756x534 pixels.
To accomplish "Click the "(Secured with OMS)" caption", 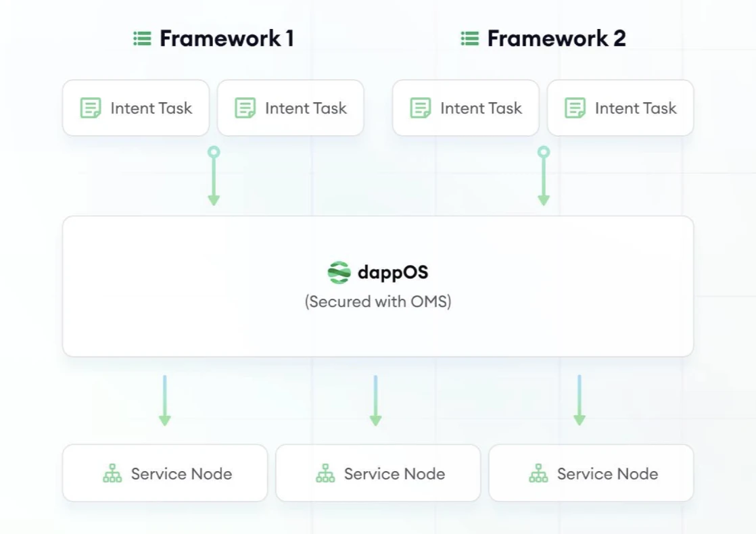I will pyautogui.click(x=378, y=301).
